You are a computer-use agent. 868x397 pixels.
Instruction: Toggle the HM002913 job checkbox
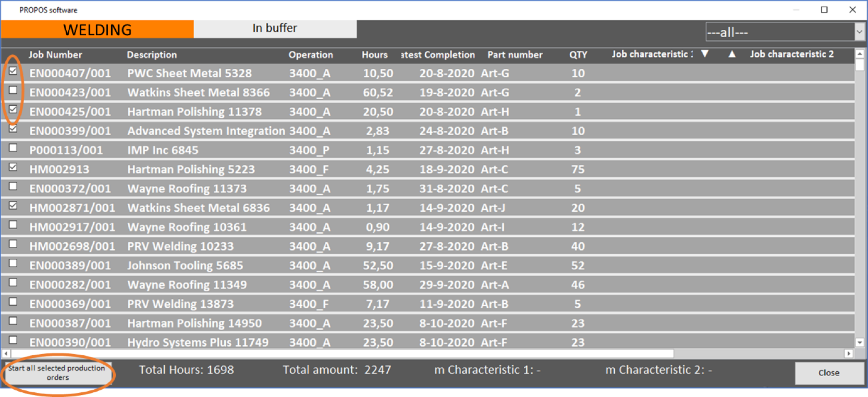point(13,167)
